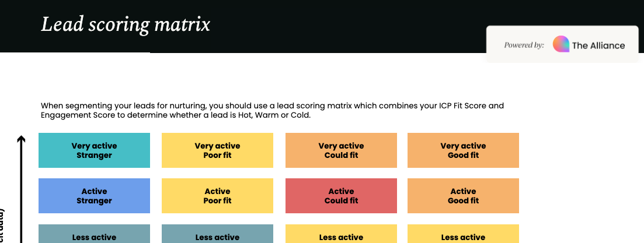Click the intro paragraph about lead scoring
644x243 pixels.
[x=272, y=111]
